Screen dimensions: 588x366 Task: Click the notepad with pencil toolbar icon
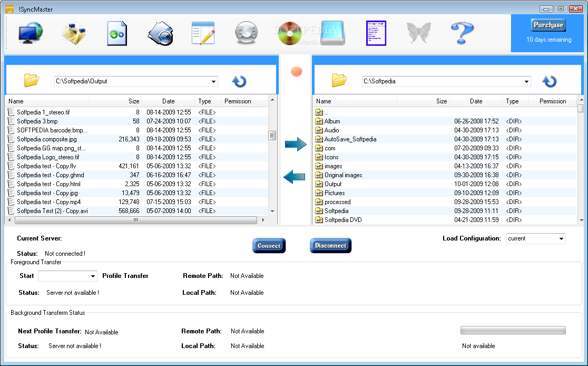[203, 33]
